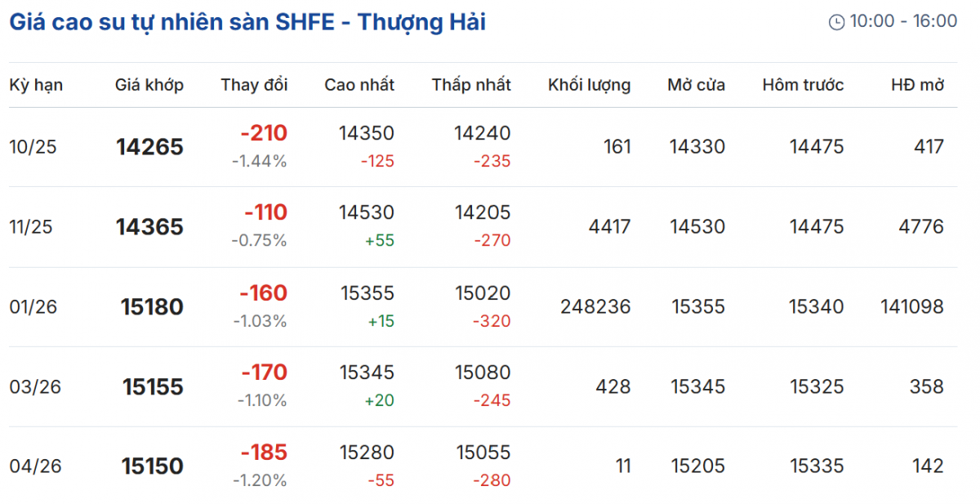980x504 pixels.
Task: Click the -210 price change value
Action: (264, 133)
